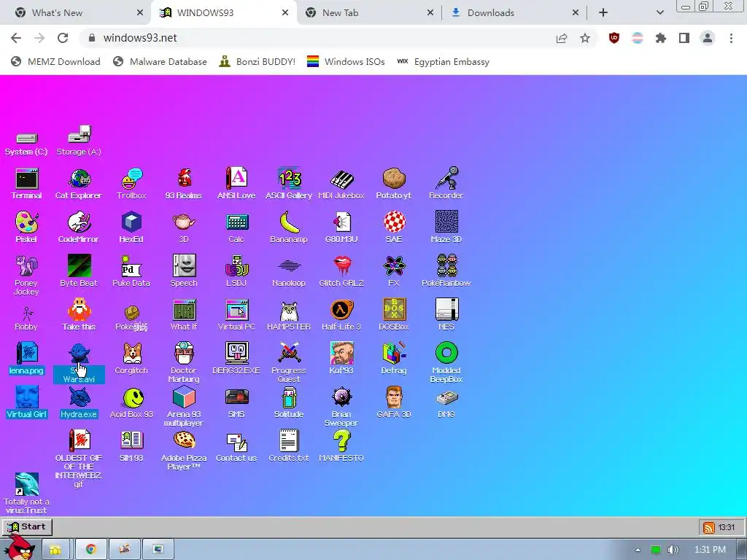Bookmark this page with the star icon
Image resolution: width=747 pixels, height=560 pixels.
click(585, 38)
